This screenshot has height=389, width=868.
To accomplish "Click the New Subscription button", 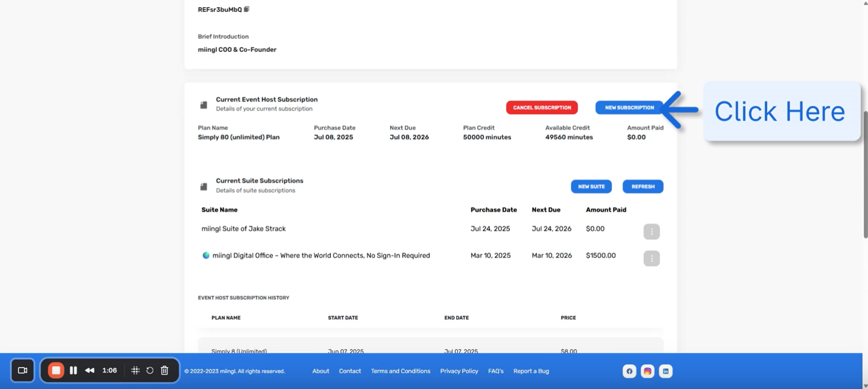I will (x=629, y=108).
